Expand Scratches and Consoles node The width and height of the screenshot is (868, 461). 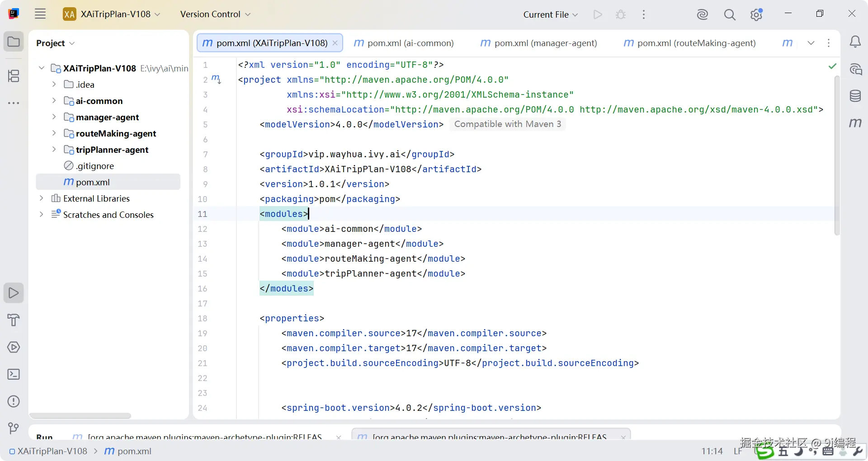[x=42, y=215]
